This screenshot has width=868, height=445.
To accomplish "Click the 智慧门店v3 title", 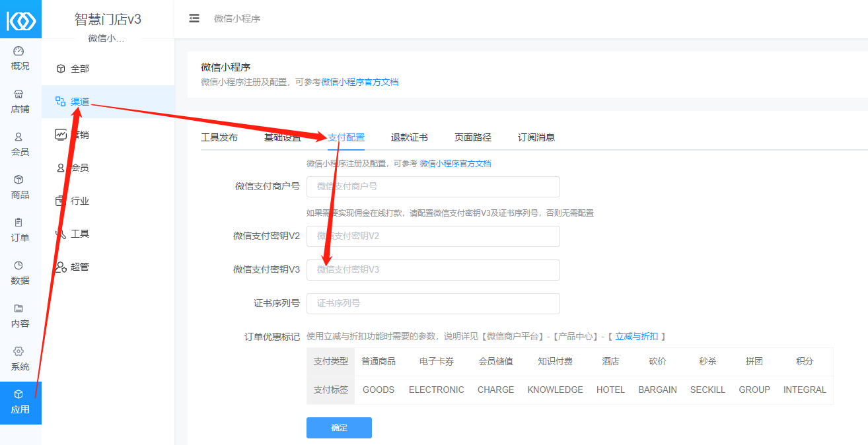I will [108, 19].
